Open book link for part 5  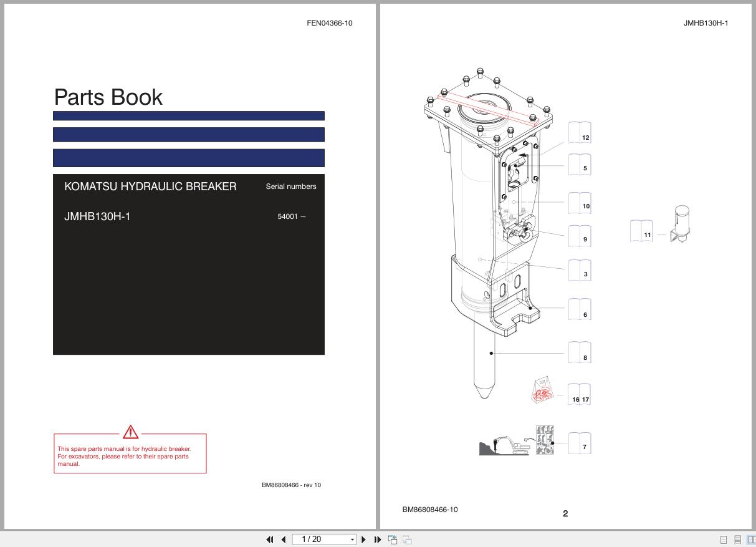click(x=580, y=164)
